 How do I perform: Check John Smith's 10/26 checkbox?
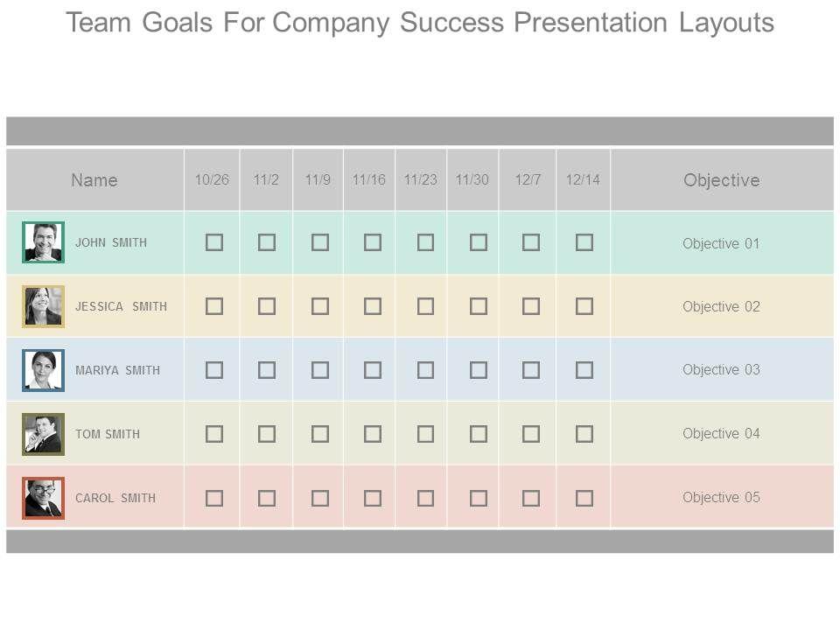214,242
